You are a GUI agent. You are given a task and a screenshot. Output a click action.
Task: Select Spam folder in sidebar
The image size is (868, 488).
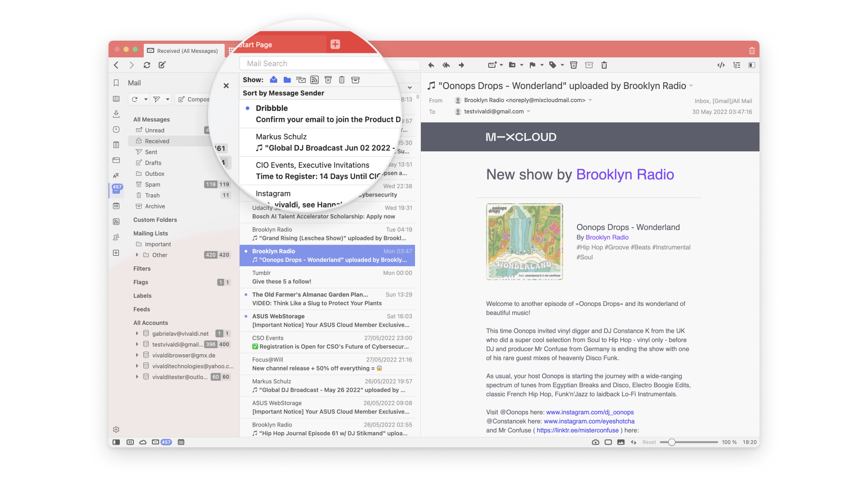pyautogui.click(x=153, y=184)
